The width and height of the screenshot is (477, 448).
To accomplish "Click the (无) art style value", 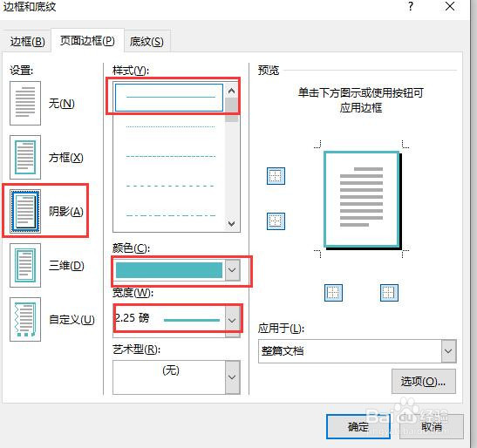I will coord(171,370).
